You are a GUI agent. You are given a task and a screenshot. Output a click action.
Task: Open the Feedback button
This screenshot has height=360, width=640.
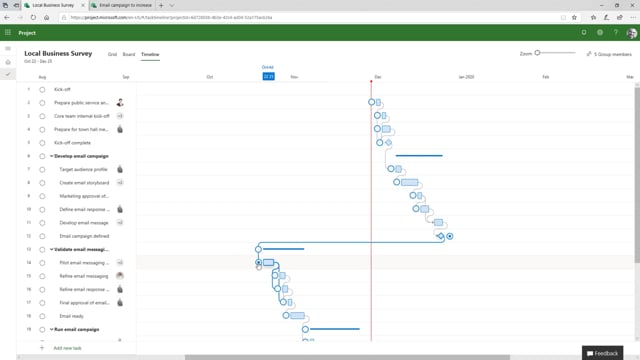coord(602,353)
